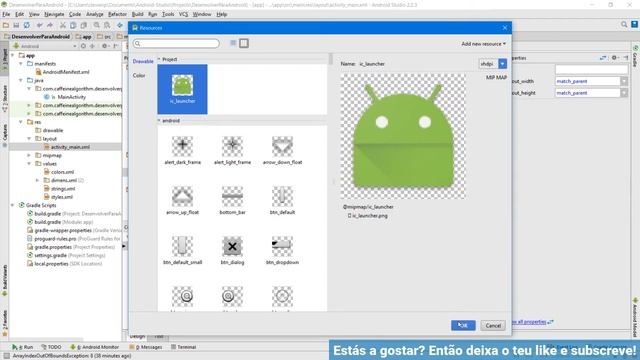This screenshot has height=360, width=640.
Task: Open the Build menu
Action: pos(137,14)
